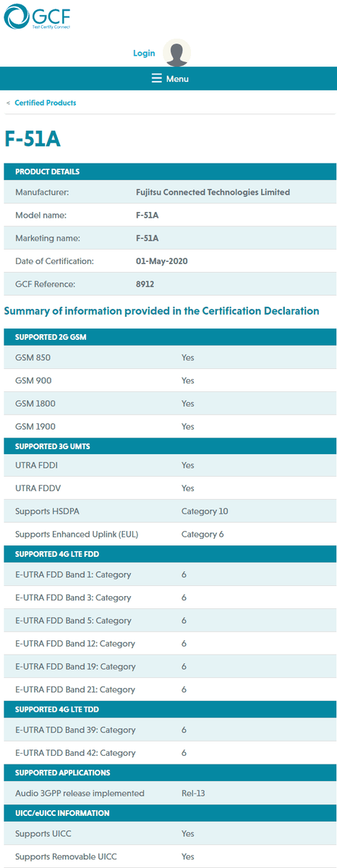Open the Login link

click(144, 54)
